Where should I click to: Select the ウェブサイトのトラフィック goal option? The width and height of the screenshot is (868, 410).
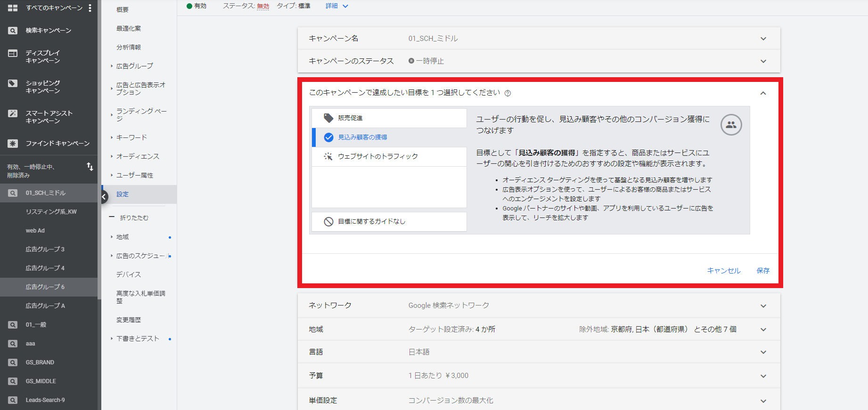pos(389,157)
